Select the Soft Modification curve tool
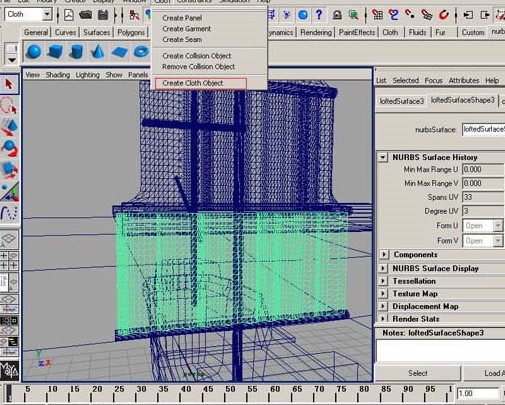The image size is (505, 405). 9,213
